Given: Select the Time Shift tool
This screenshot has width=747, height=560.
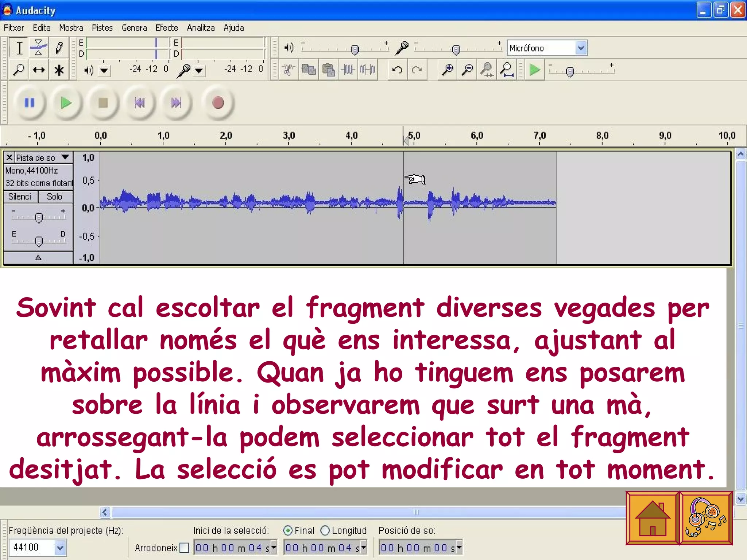Looking at the screenshot, I should pyautogui.click(x=38, y=69).
